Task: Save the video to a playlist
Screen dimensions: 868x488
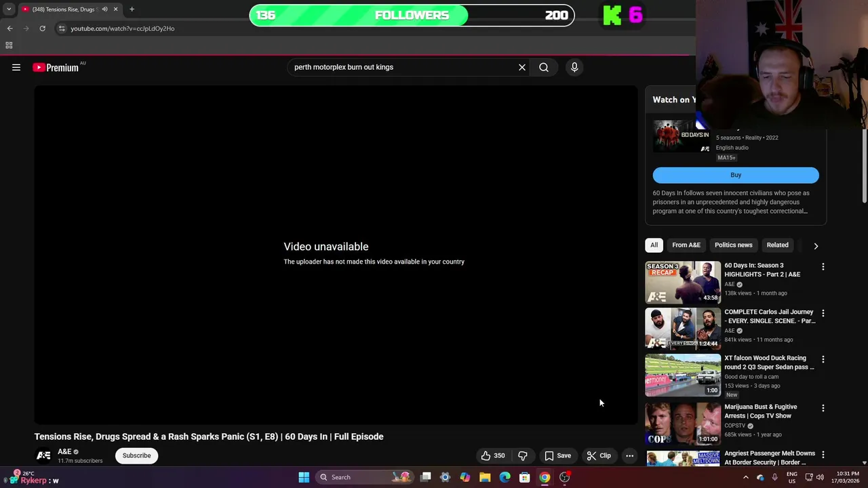Action: click(558, 455)
